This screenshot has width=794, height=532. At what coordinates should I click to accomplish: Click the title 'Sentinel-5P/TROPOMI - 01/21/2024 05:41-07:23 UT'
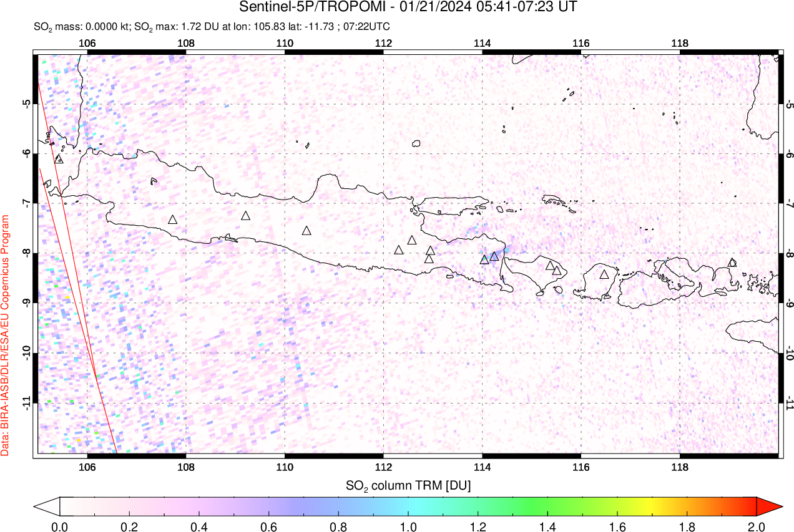(x=408, y=7)
